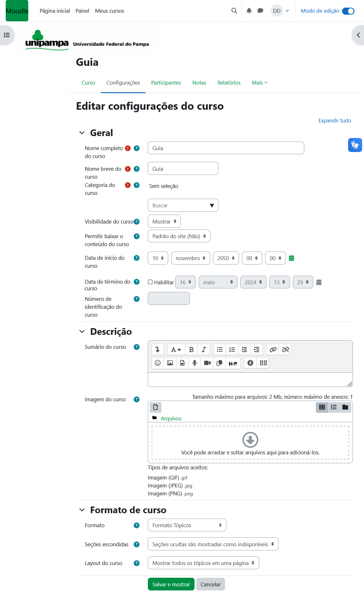Image resolution: width=364 pixels, height=593 pixels.
Task: Click the Expandir tudo link
Action: point(334,121)
